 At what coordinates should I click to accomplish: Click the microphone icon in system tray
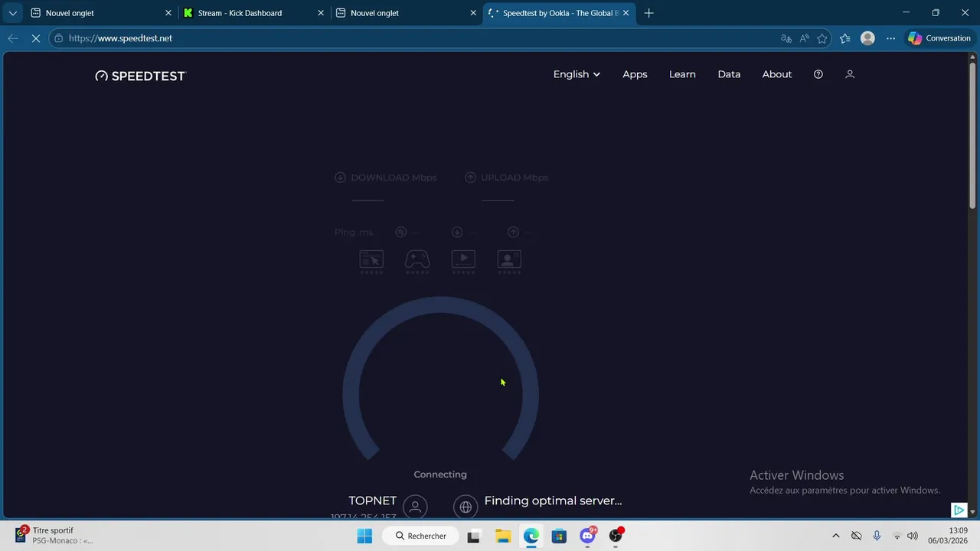877,536
